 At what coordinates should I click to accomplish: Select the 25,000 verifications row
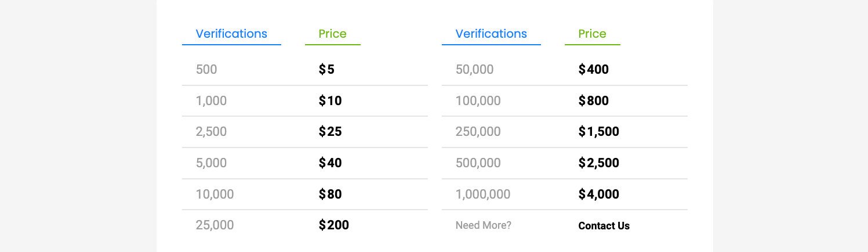(215, 225)
